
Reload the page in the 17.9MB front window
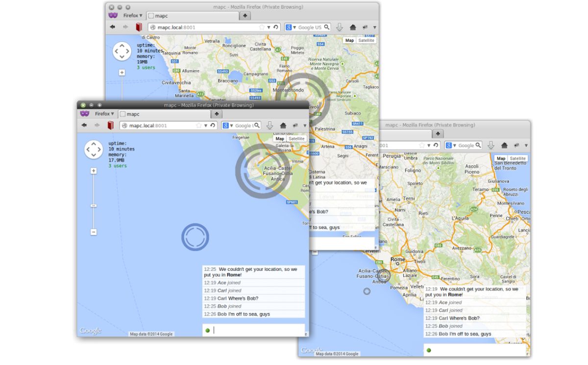click(x=213, y=125)
